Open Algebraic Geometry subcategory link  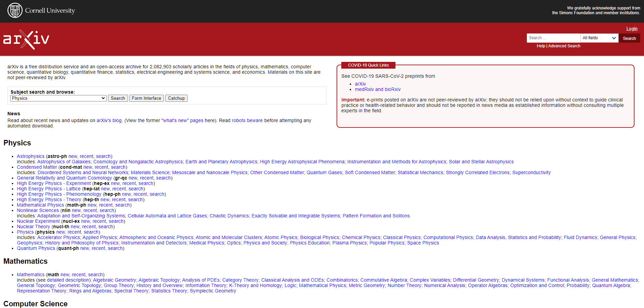point(114,280)
